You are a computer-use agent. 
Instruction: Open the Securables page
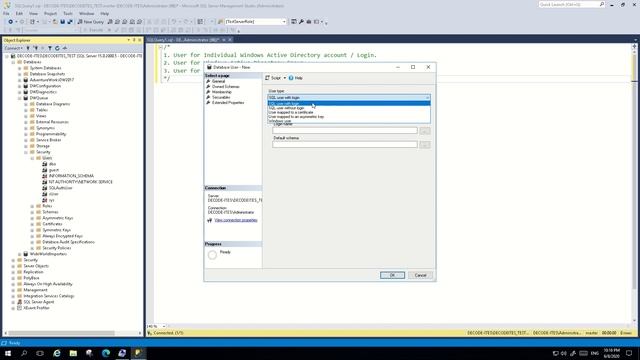(x=221, y=97)
